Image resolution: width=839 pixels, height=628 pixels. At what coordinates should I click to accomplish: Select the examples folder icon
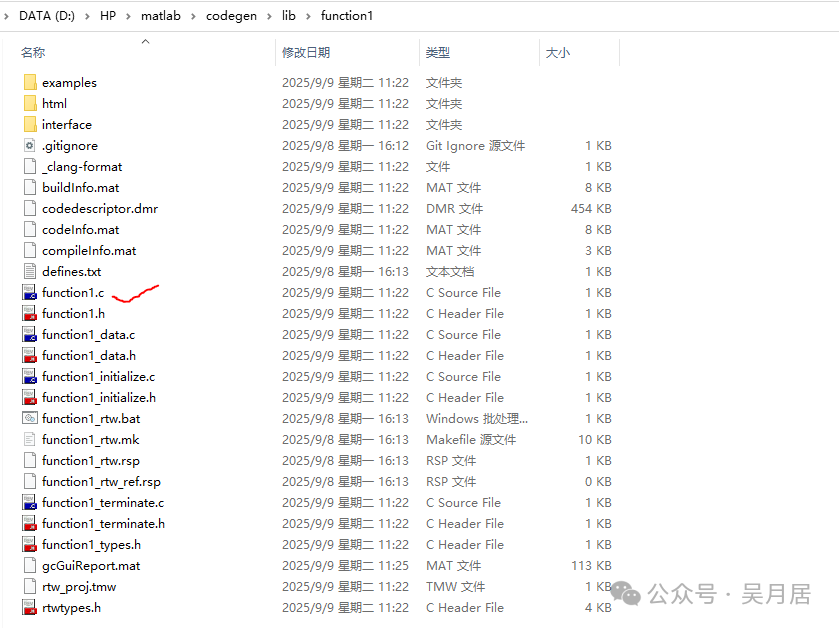(30, 82)
